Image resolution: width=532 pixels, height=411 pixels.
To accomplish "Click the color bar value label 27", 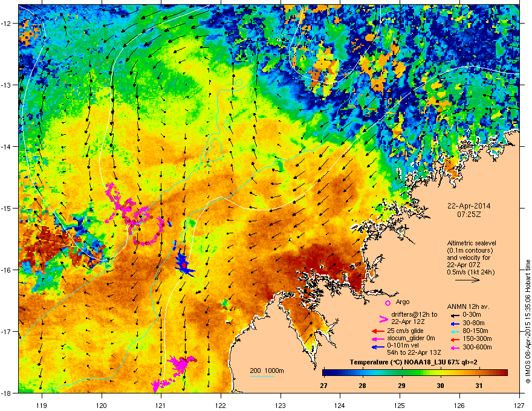I will [x=323, y=386].
